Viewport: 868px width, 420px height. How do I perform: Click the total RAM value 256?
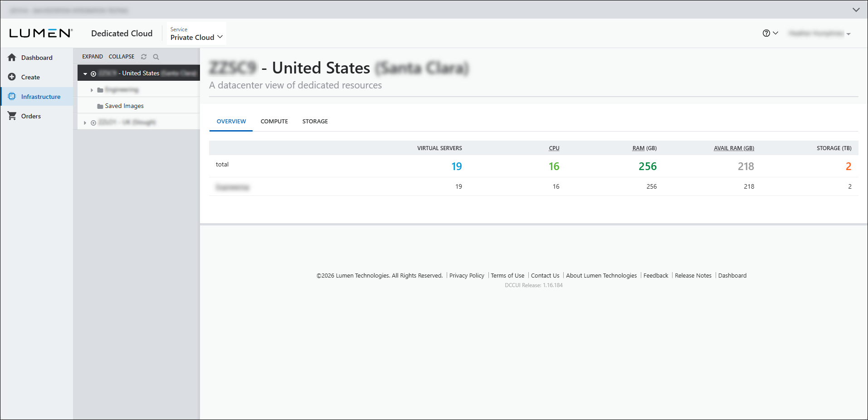pyautogui.click(x=648, y=166)
